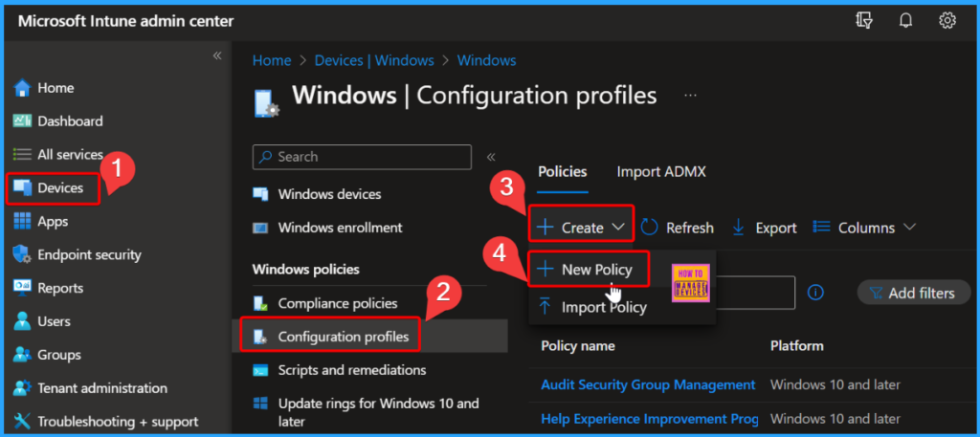The height and width of the screenshot is (437, 980).
Task: Click Devices | Windows breadcrumb
Action: click(x=374, y=60)
